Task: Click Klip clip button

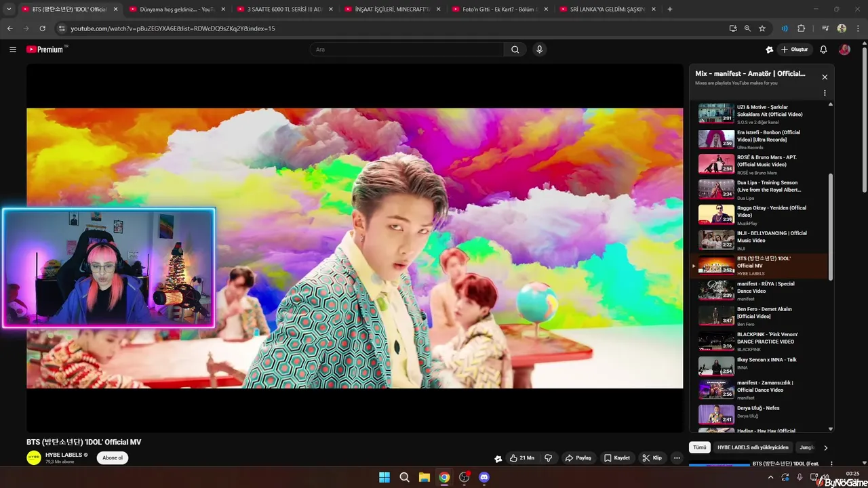Action: click(x=652, y=458)
